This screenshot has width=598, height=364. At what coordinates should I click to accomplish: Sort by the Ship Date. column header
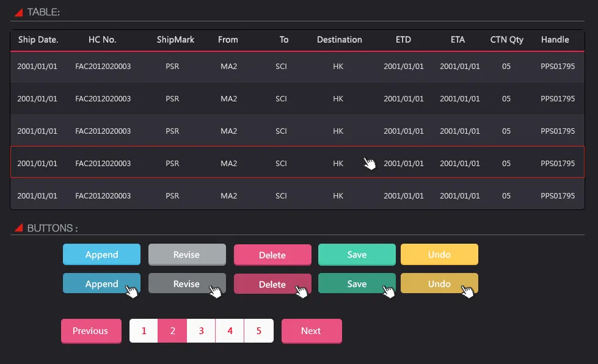pos(38,40)
